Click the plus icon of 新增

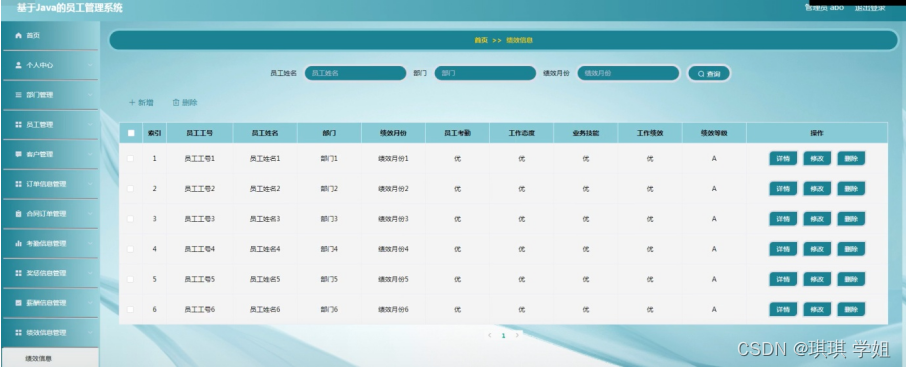(x=132, y=103)
